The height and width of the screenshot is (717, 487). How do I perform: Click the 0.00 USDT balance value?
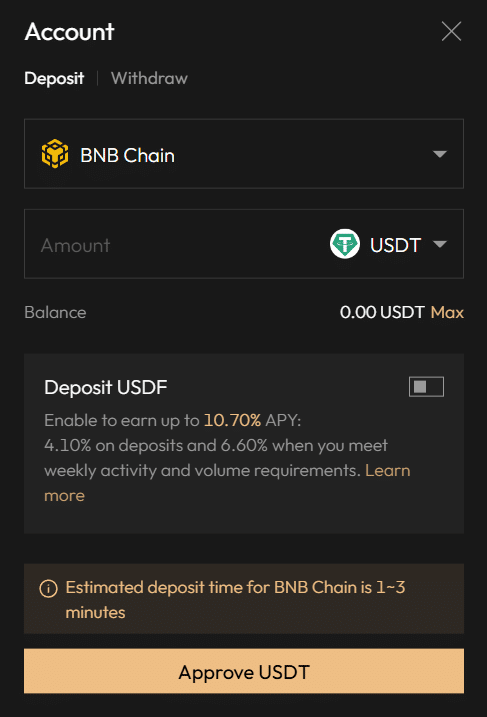[x=382, y=312]
